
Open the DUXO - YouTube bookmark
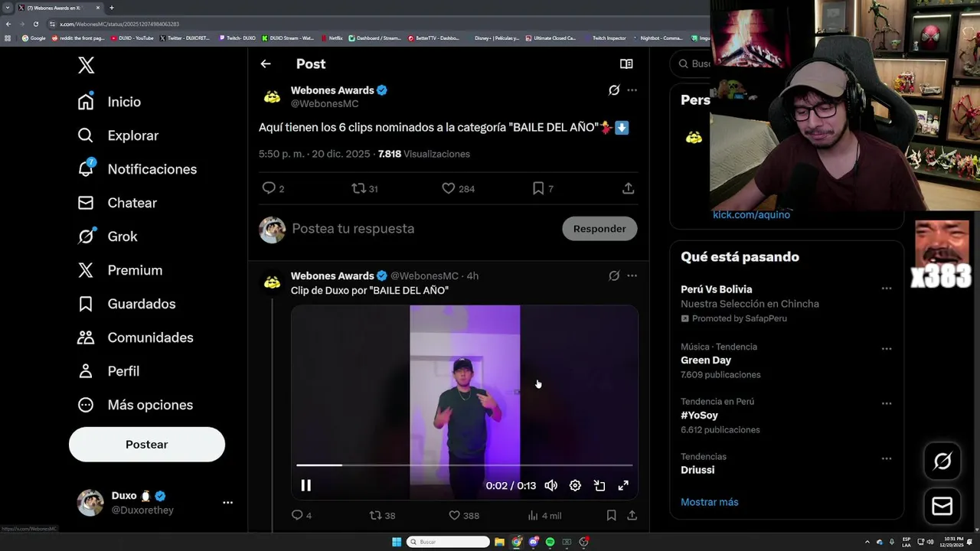coord(132,37)
